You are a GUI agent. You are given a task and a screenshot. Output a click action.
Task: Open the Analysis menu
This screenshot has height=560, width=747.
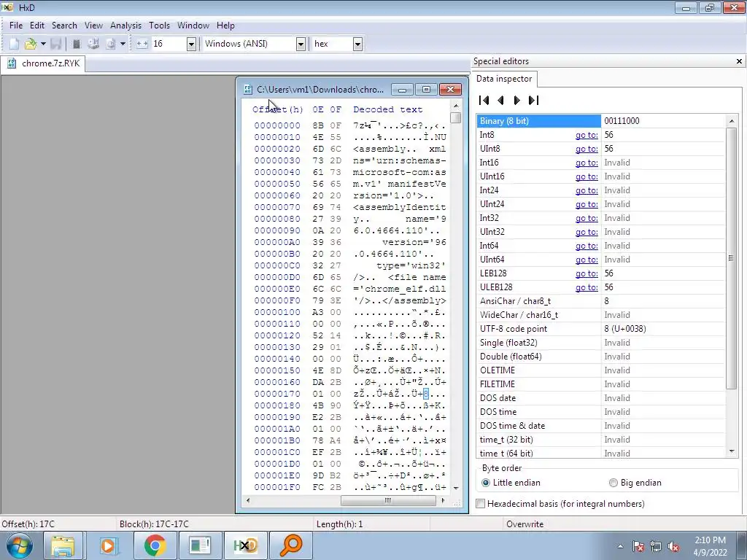tap(125, 26)
